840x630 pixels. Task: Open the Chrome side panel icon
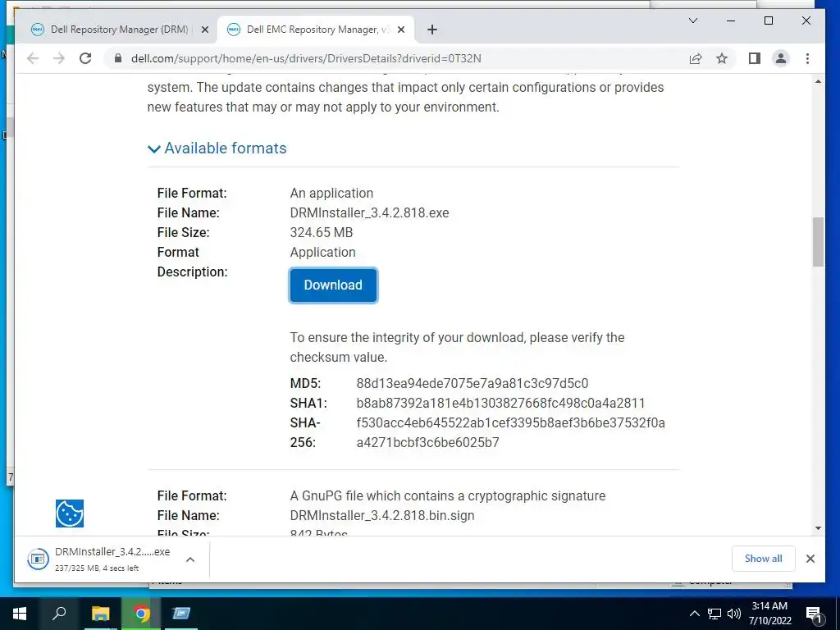755,58
